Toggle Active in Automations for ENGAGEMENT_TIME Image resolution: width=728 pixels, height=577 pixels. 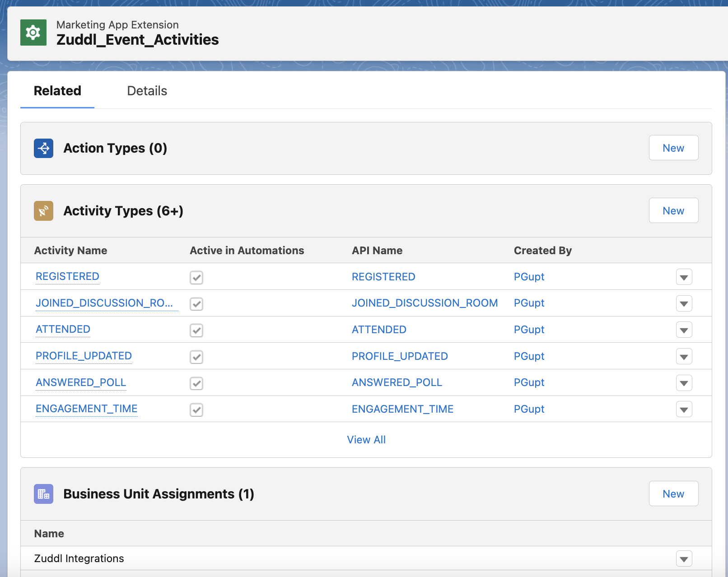click(196, 409)
